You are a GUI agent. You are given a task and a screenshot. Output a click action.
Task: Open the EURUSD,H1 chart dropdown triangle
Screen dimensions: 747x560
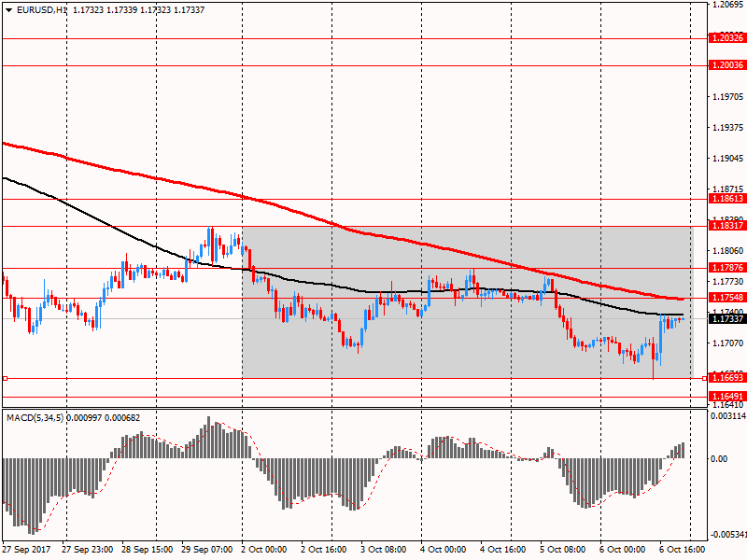(x=9, y=10)
